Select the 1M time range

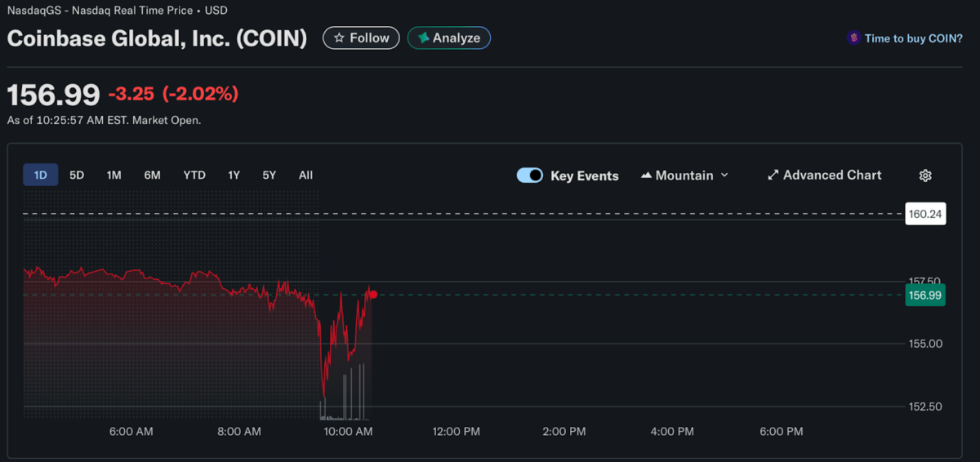coord(114,175)
